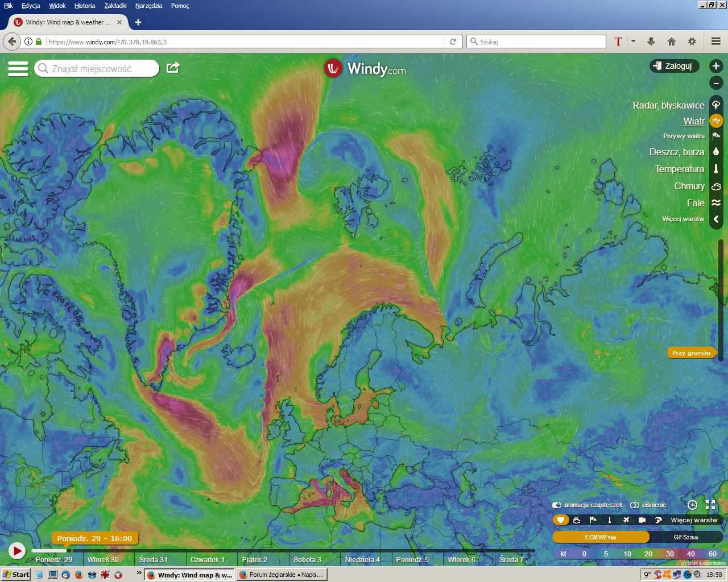Toggle the ciśnienie pressure overlay
The image size is (728, 582).
click(635, 505)
